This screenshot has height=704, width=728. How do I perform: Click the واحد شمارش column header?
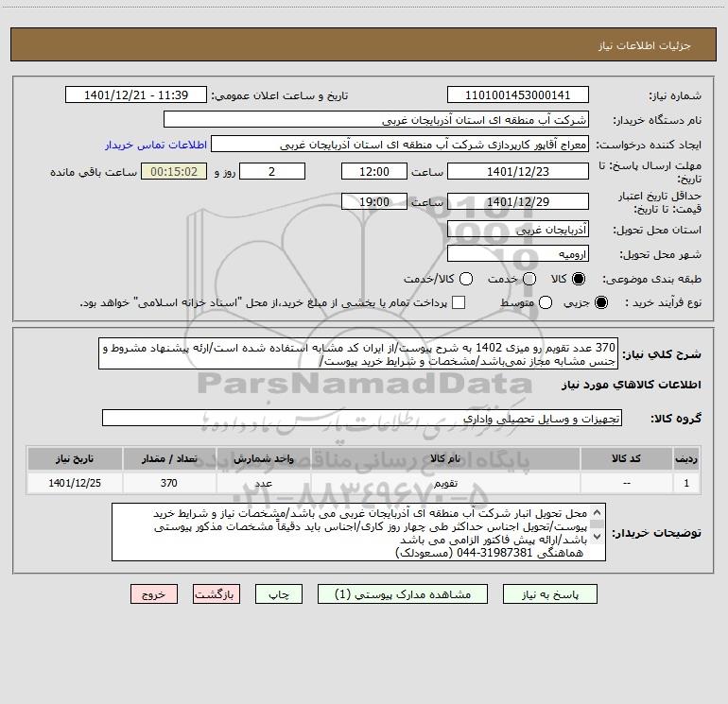[x=263, y=458]
